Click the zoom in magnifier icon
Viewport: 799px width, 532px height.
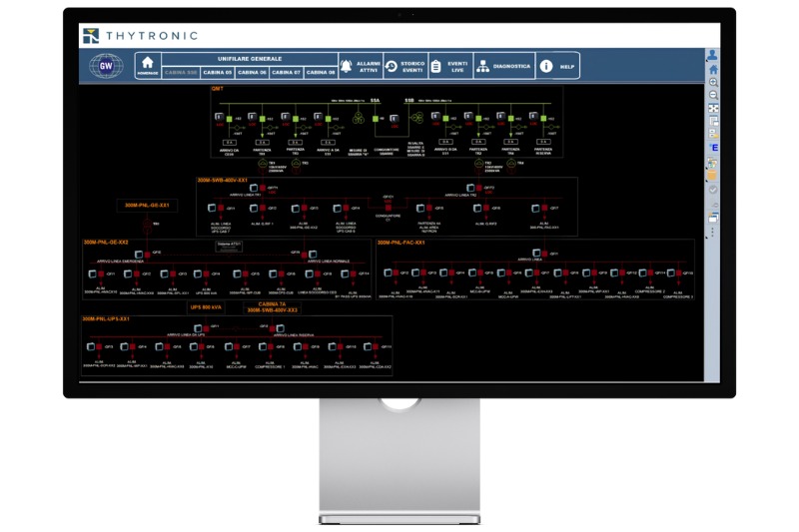[x=713, y=82]
